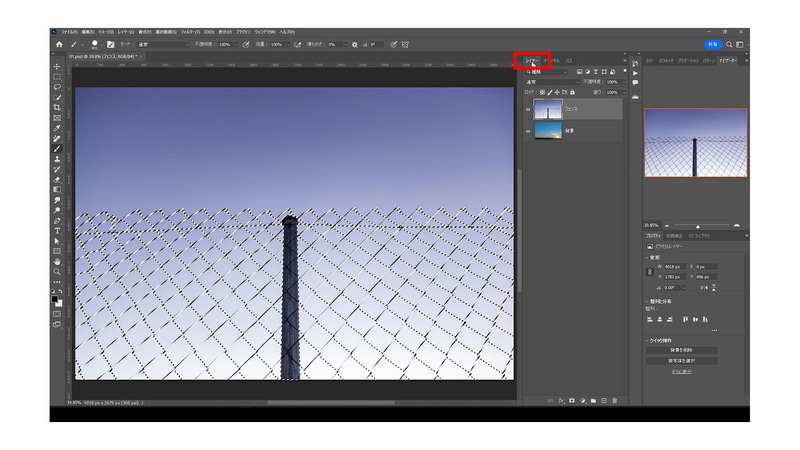Select the Spot Healing Brush tool

[57, 138]
